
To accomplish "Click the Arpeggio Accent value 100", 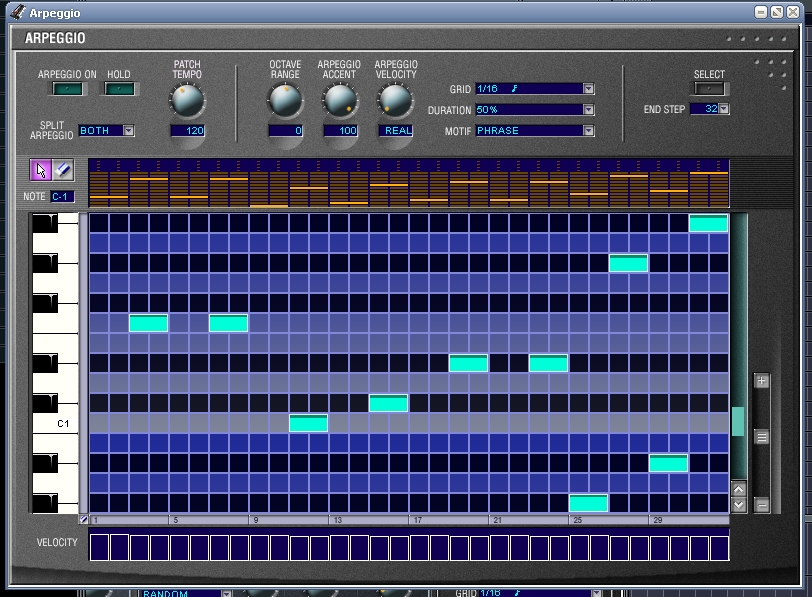I will tap(340, 130).
